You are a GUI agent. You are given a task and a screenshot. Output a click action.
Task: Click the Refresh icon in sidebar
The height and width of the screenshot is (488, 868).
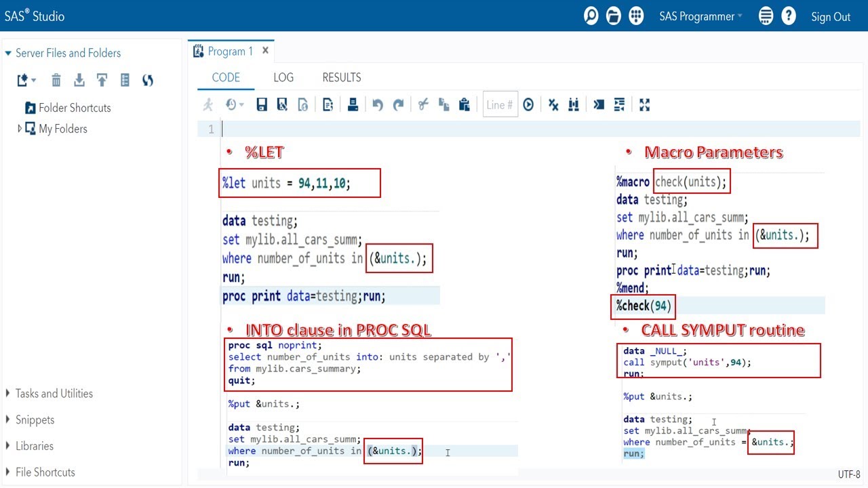pyautogui.click(x=148, y=81)
